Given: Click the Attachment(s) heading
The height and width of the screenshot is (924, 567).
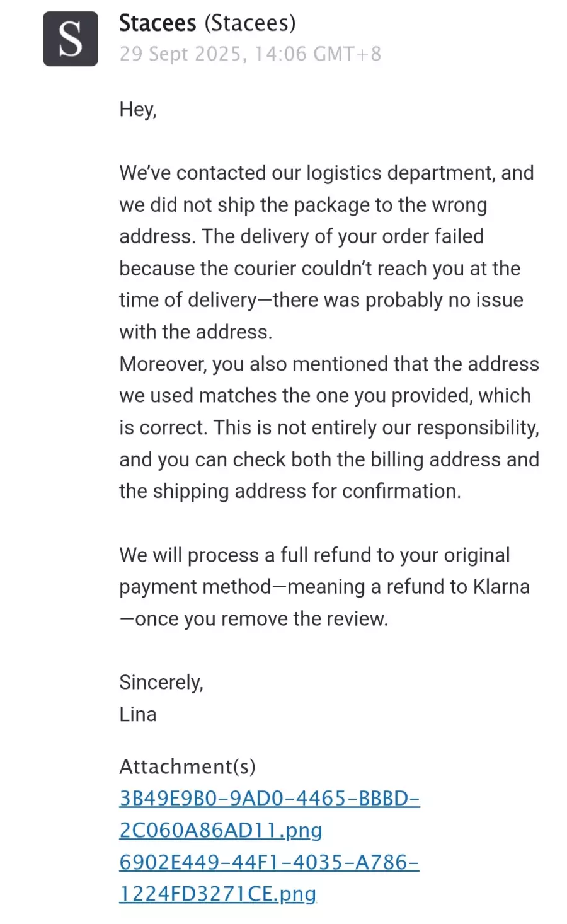Looking at the screenshot, I should point(187,766).
